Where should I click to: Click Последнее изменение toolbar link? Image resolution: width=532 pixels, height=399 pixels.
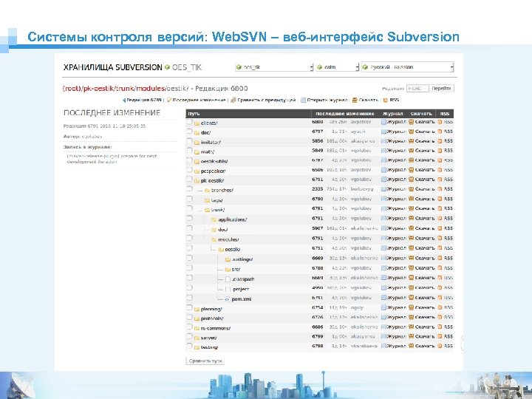(199, 100)
